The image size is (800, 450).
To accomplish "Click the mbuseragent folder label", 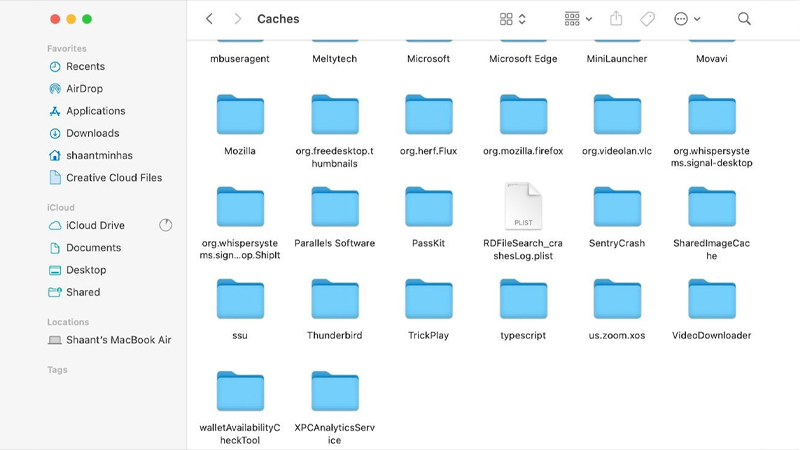I will (x=240, y=59).
